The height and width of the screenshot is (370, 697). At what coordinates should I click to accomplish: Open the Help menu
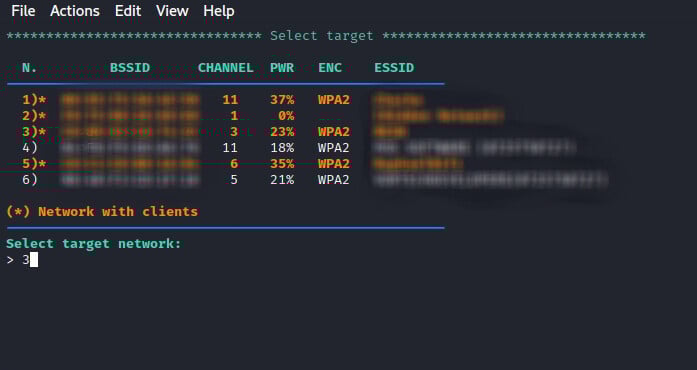(219, 11)
